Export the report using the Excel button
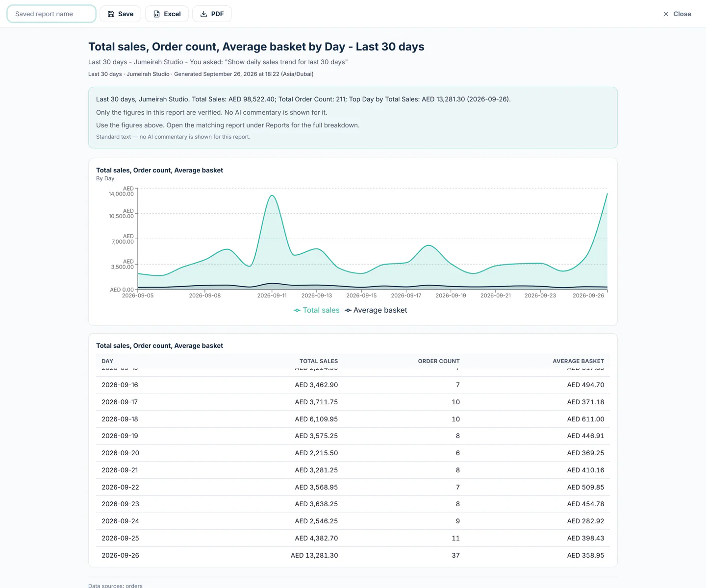 tap(167, 14)
